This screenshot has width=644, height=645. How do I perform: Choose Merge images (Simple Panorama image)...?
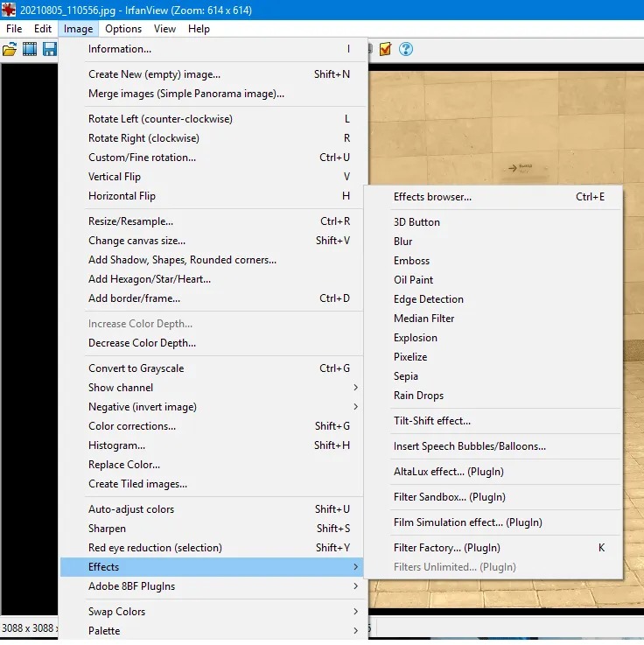(212, 94)
